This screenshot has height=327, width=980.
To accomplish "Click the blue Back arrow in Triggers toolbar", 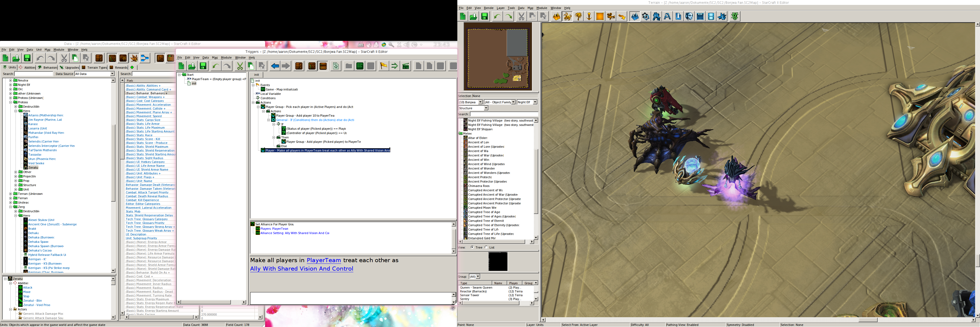I will pyautogui.click(x=275, y=66).
